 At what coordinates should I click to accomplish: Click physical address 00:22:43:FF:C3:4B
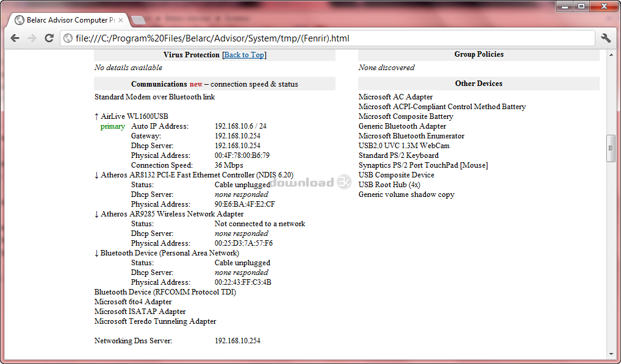pyautogui.click(x=243, y=282)
